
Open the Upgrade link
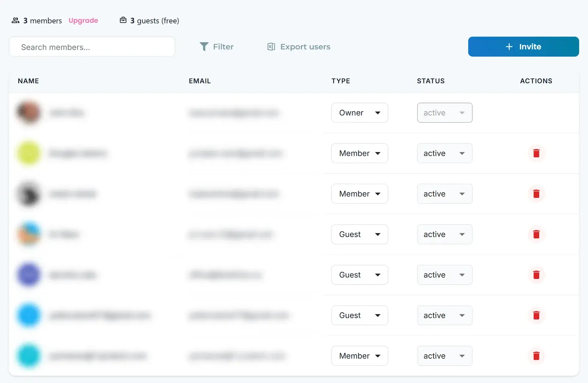point(83,21)
